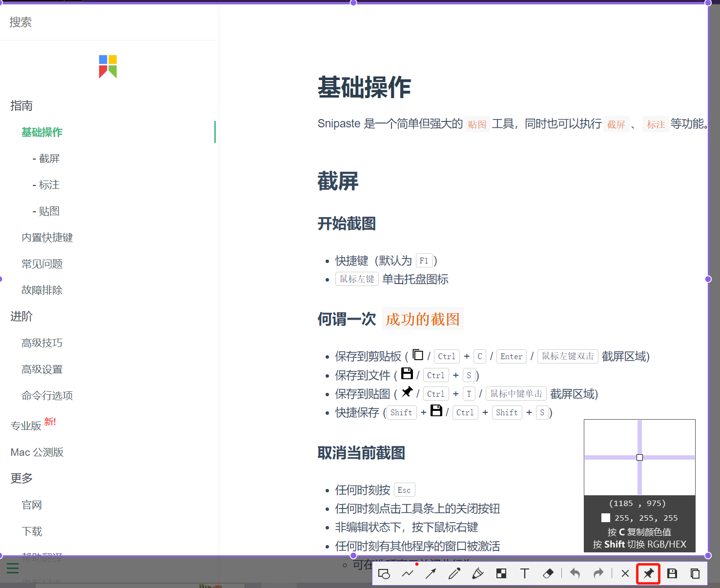Click the Enter keycap
The width and height of the screenshot is (720, 588).
coord(512,356)
